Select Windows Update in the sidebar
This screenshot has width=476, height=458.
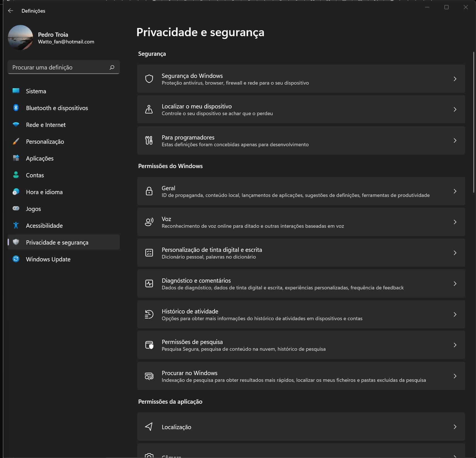coord(48,259)
